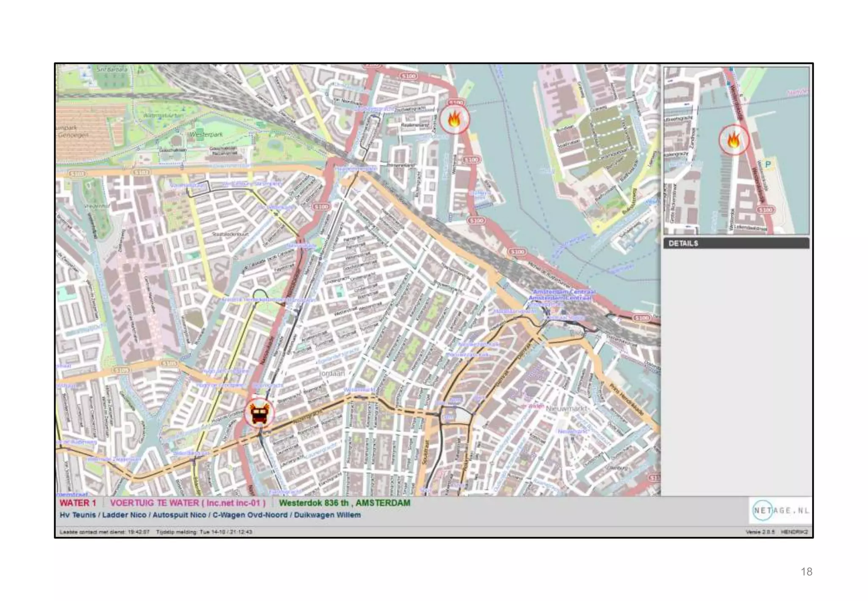The image size is (868, 601).
Task: Click the Jordaan neighborhood label
Action: pyautogui.click(x=332, y=373)
